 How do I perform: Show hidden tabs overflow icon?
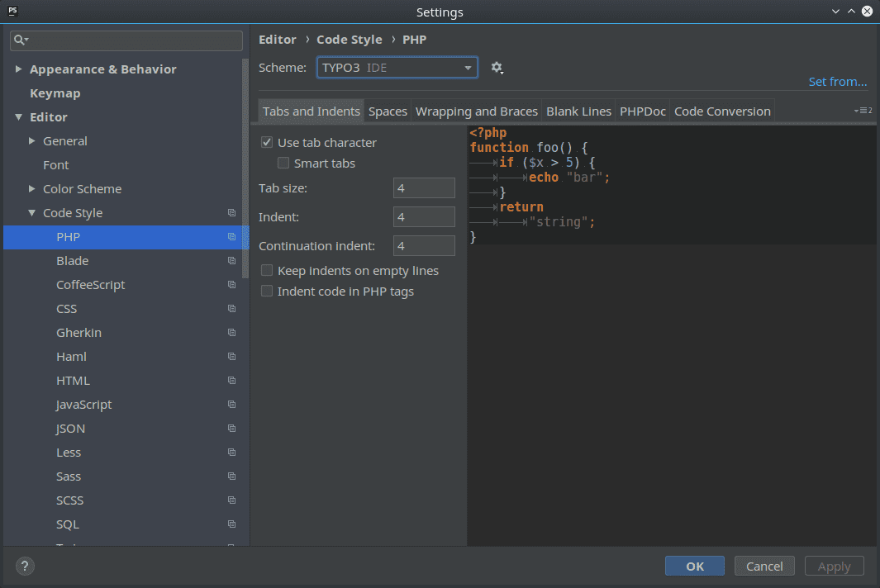pyautogui.click(x=863, y=111)
